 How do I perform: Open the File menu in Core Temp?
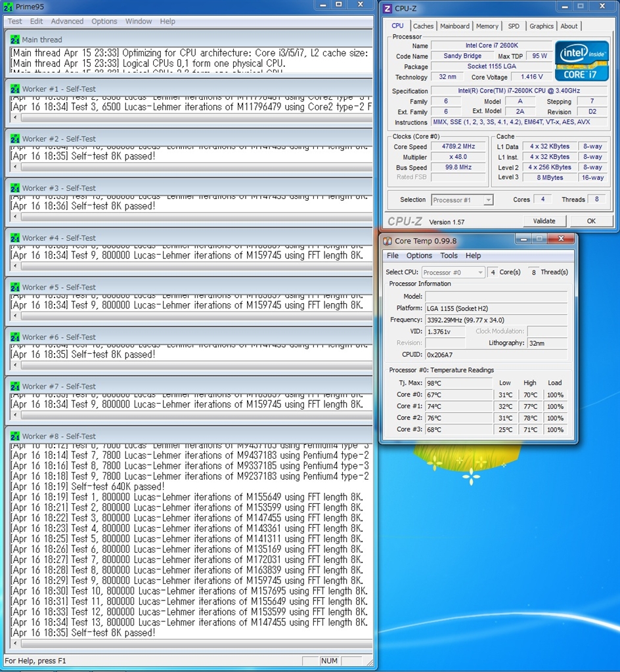[393, 256]
